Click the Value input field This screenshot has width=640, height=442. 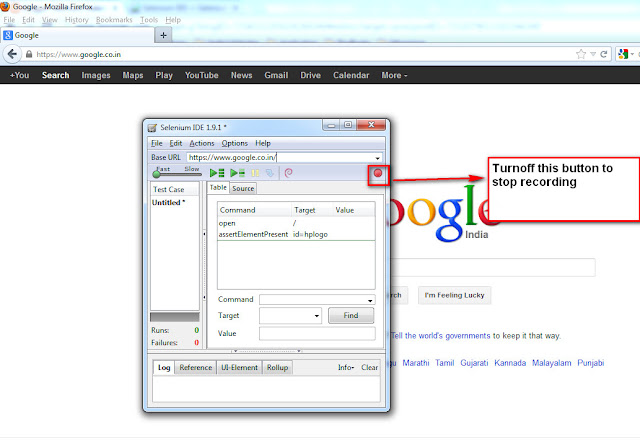(x=317, y=333)
